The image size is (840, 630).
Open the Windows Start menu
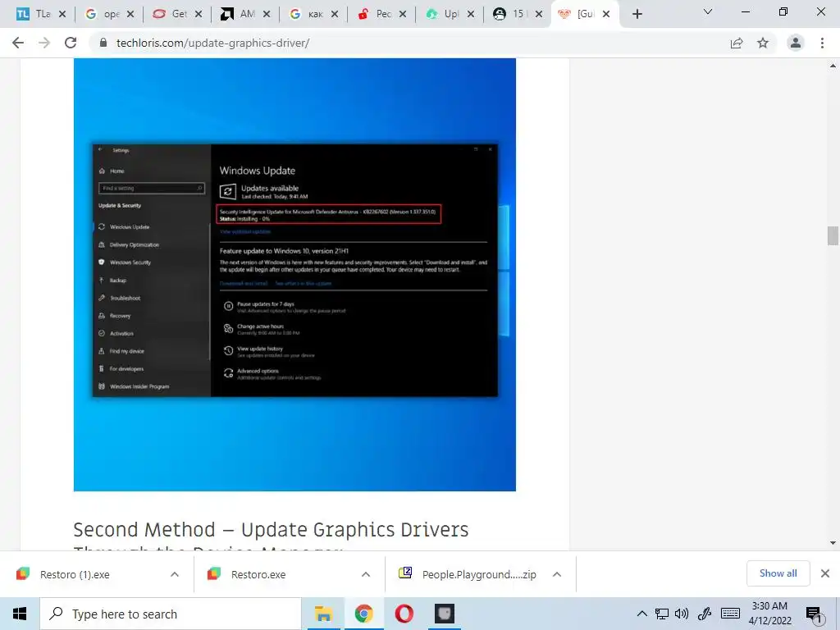[x=20, y=614]
